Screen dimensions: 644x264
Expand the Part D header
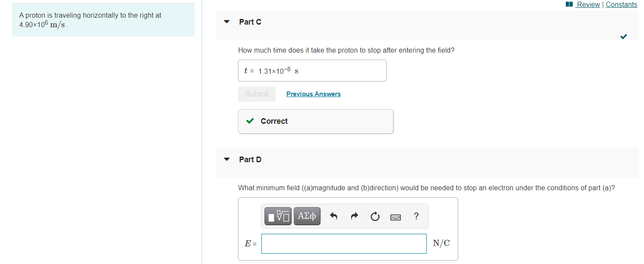(x=251, y=159)
